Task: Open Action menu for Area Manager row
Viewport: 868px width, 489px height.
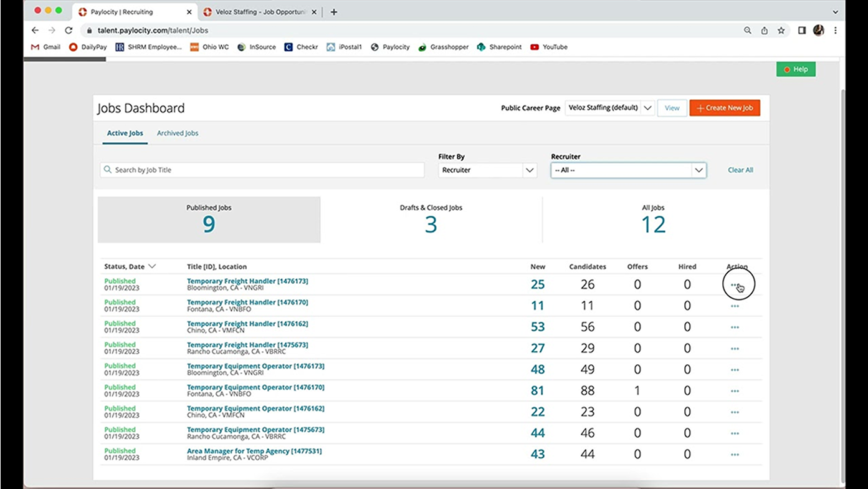Action: pos(735,454)
